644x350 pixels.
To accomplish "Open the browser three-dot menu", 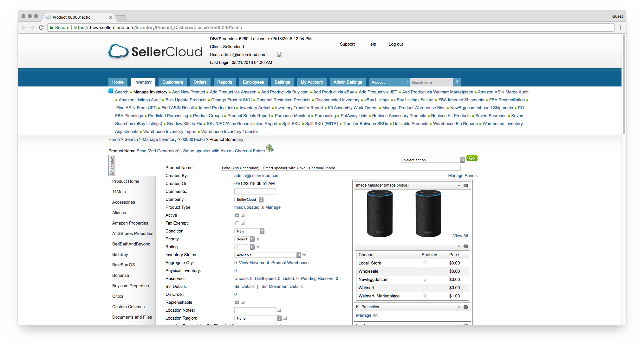I will pyautogui.click(x=621, y=28).
